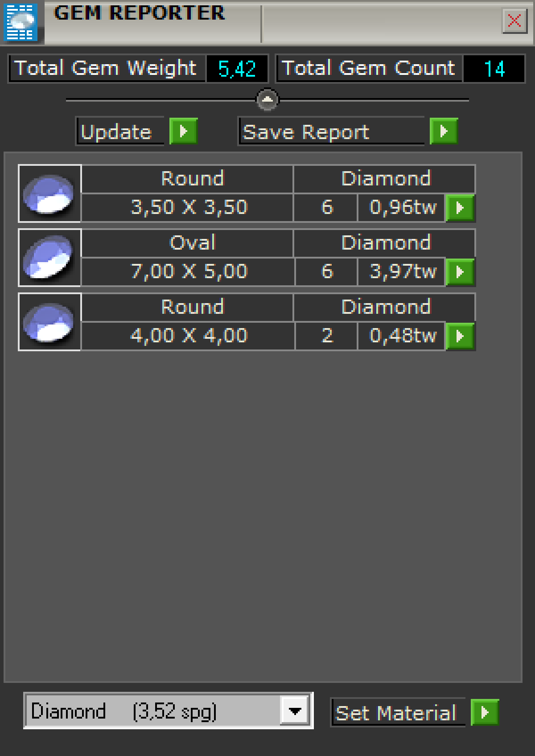The width and height of the screenshot is (535, 756).
Task: Click green arrow on 0,96tw row
Action: tap(460, 208)
